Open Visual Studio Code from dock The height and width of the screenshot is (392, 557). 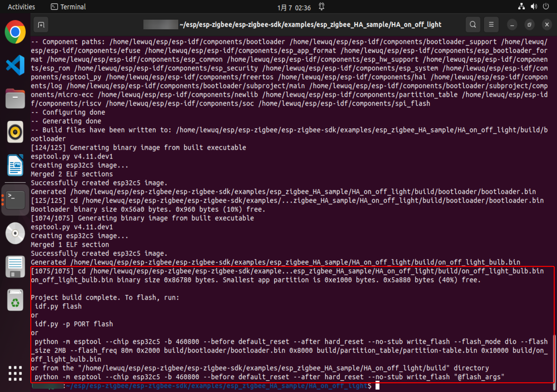point(15,65)
